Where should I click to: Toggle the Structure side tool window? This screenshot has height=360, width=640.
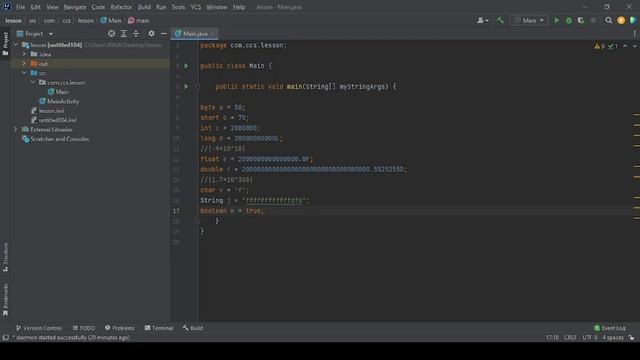(5, 257)
